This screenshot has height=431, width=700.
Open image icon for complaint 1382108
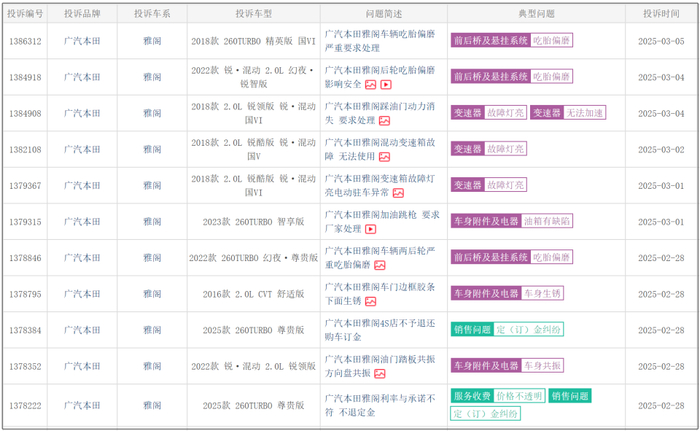(384, 157)
